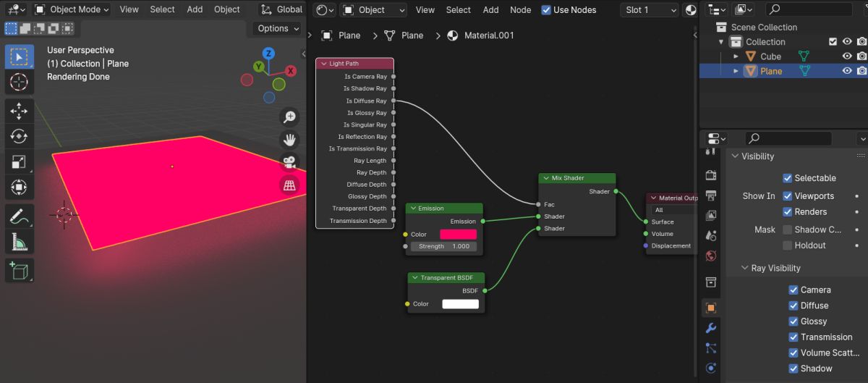Click the pan view hand icon
Image resolution: width=868 pixels, height=383 pixels.
pyautogui.click(x=289, y=140)
